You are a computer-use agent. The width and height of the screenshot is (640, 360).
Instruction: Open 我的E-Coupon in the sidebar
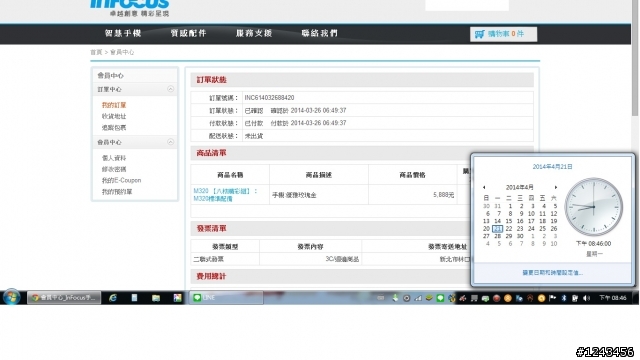click(121, 180)
